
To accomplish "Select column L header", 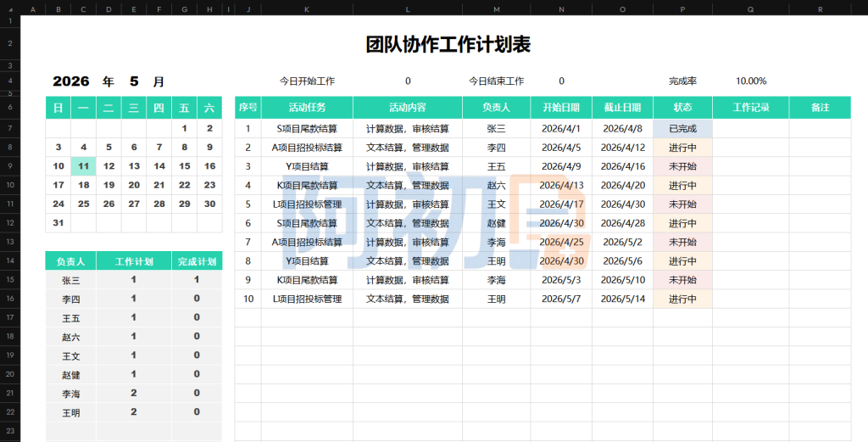I will 408,8.
